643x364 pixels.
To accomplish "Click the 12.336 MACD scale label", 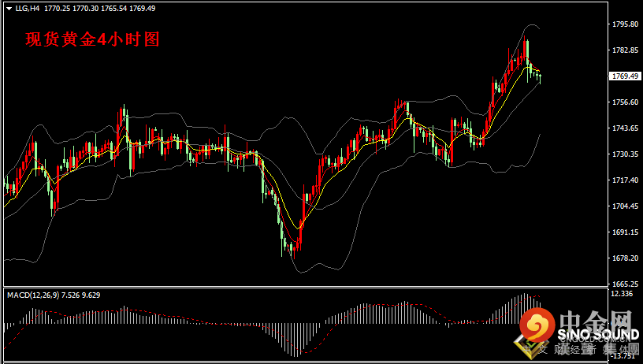I will 622,294.
